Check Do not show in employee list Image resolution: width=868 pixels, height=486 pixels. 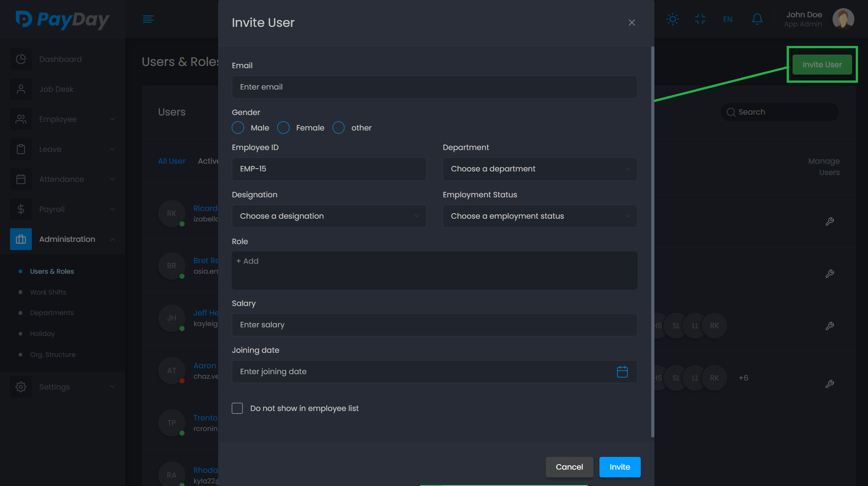click(x=237, y=408)
